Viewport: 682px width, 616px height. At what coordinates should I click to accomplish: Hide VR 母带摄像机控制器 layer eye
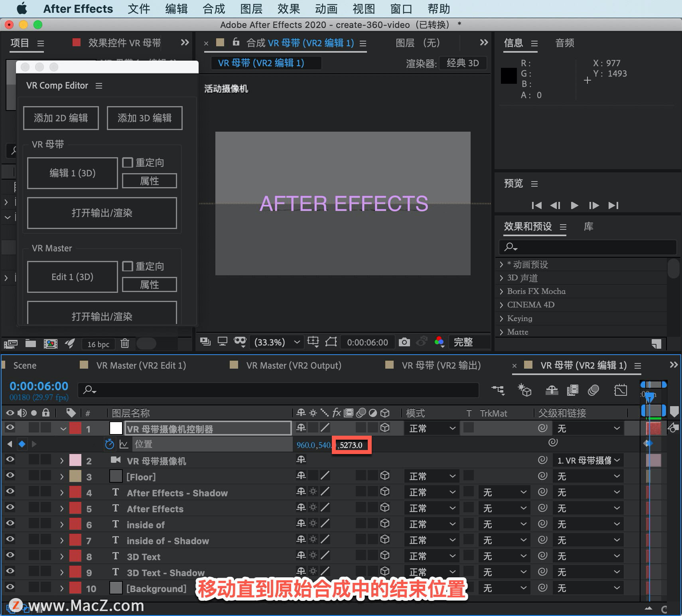tap(10, 427)
